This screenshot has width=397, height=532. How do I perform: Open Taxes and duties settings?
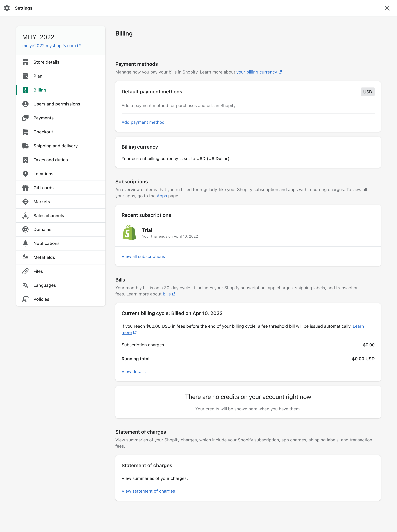(61, 160)
